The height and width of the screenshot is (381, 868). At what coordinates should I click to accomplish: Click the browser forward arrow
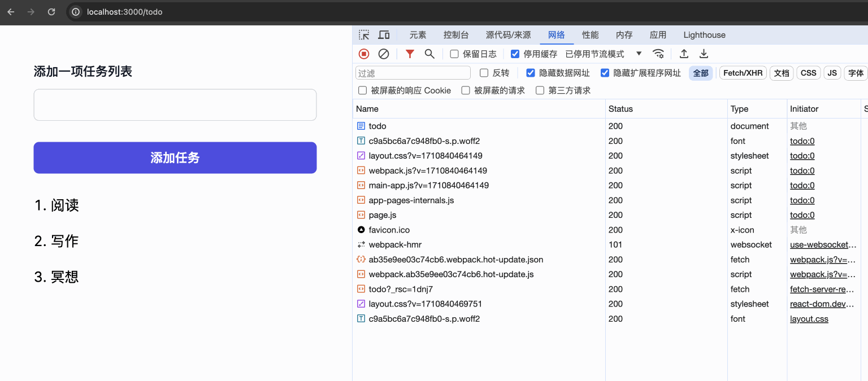pyautogui.click(x=31, y=12)
